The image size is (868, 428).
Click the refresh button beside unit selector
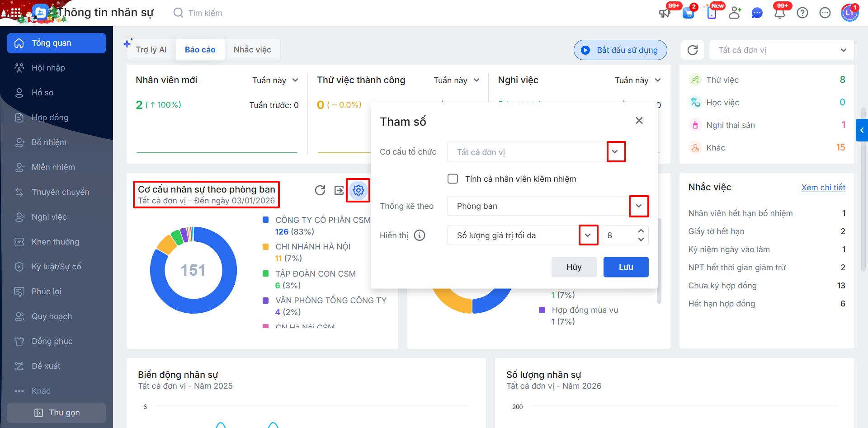pos(692,50)
